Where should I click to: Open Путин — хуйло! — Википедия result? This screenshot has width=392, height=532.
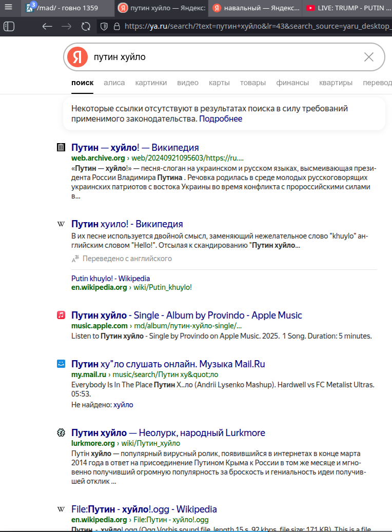coord(135,148)
